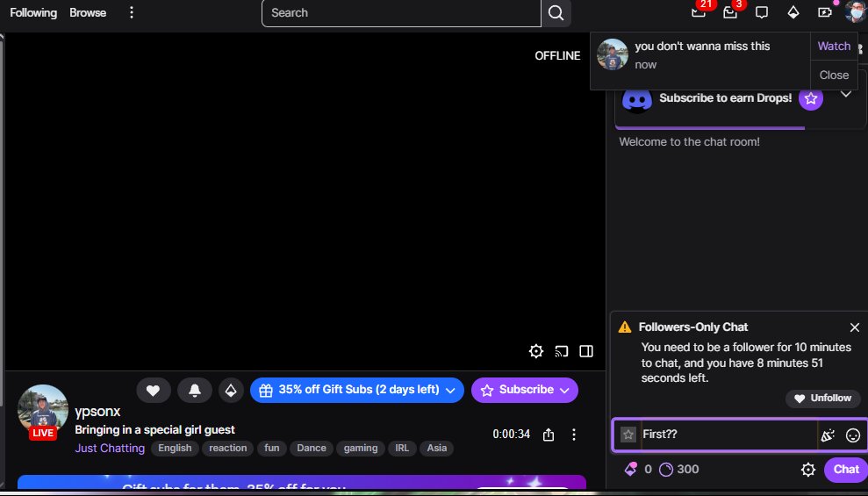
Task: Click the Bits balance showing 0
Action: point(638,470)
